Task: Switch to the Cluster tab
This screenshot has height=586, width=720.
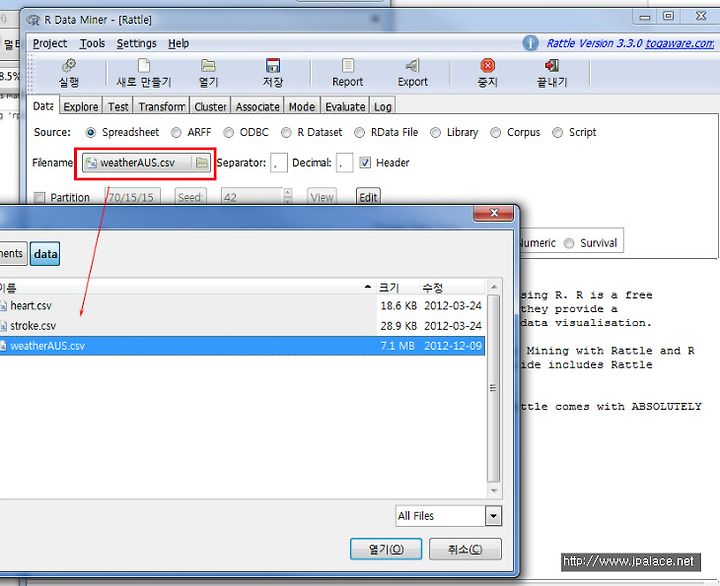Action: point(210,107)
